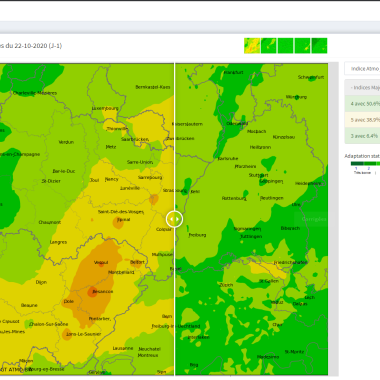Click the faded Corrigées button over the map
The image size is (380, 380).
tap(314, 219)
